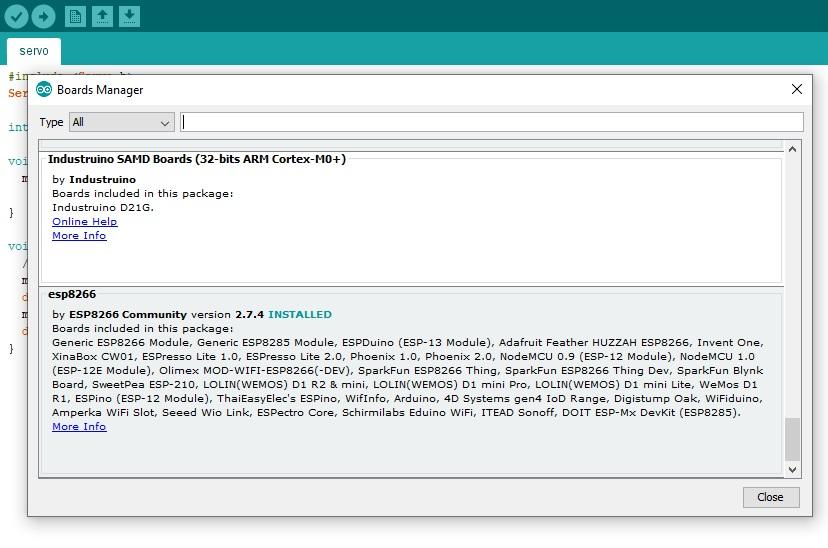Screen dimensions: 828x548
Task: Click the Upload arrow icon
Action: (43, 17)
